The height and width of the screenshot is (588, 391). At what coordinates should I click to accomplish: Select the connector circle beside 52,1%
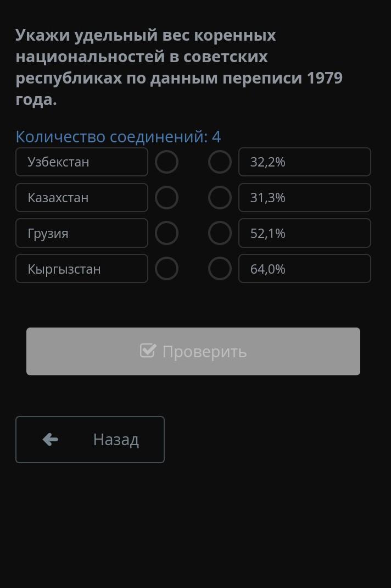(x=220, y=233)
